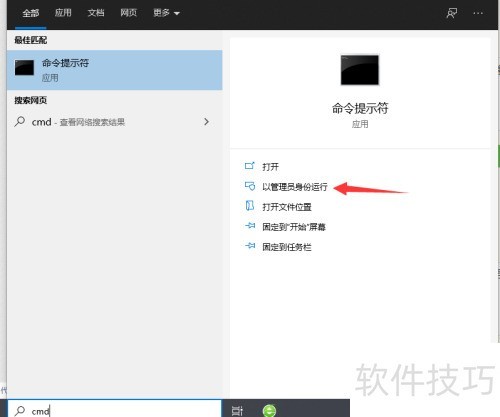Click the Command Prompt icon in best match
500x417 pixels.
(24, 68)
